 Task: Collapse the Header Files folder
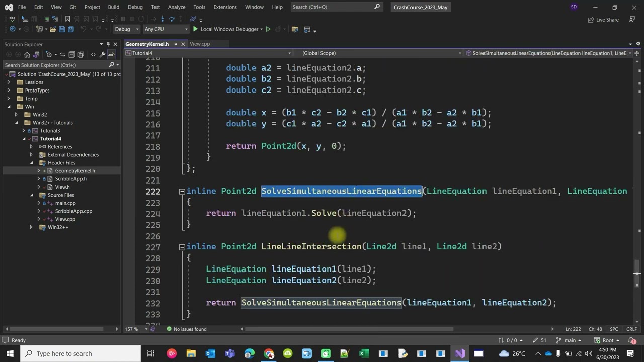[x=31, y=163]
